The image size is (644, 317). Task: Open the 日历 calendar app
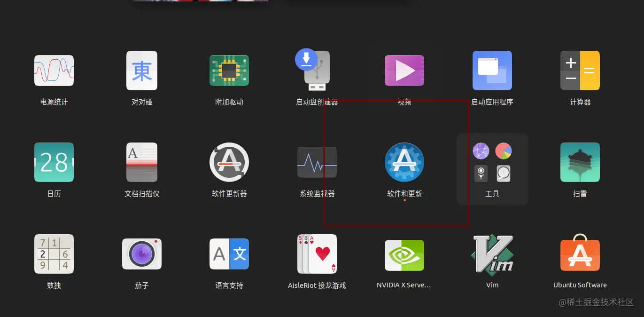click(x=54, y=162)
